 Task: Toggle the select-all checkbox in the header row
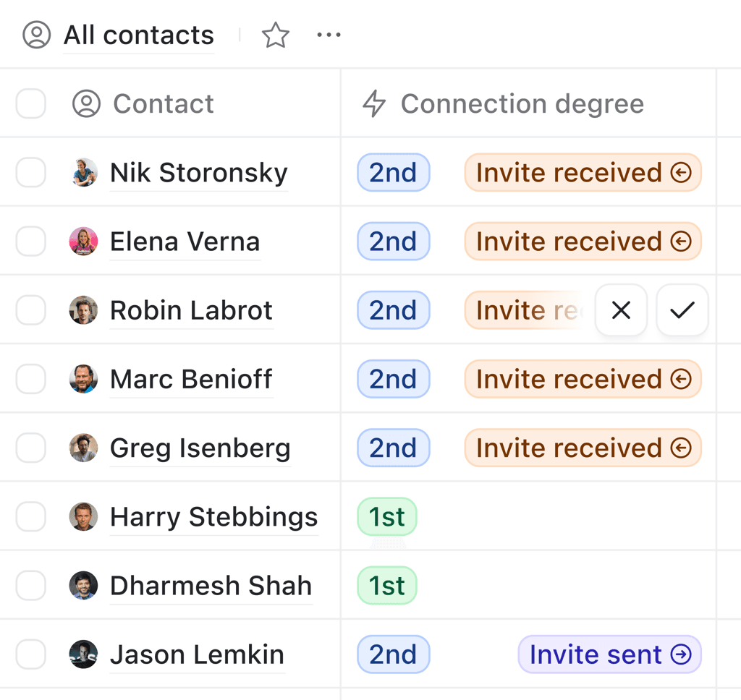pyautogui.click(x=30, y=103)
